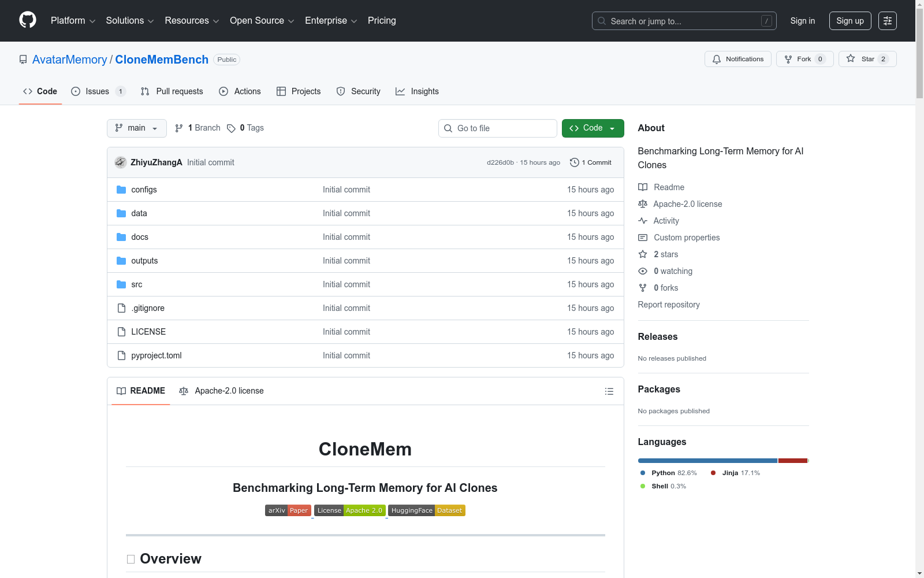Viewport: 924px width, 578px height.
Task: Select the README tab
Action: pos(141,391)
